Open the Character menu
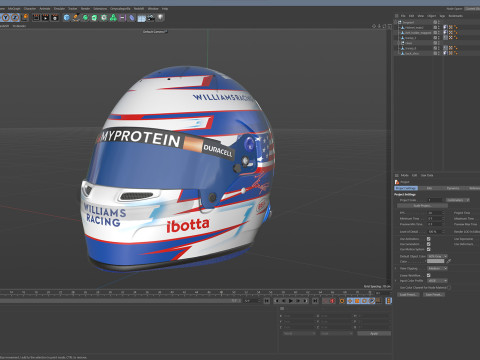The height and width of the screenshot is (360, 480). (x=30, y=9)
